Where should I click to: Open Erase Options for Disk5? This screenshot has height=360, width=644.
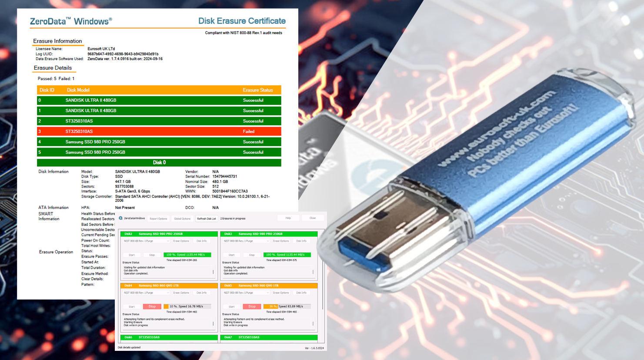tap(281, 293)
